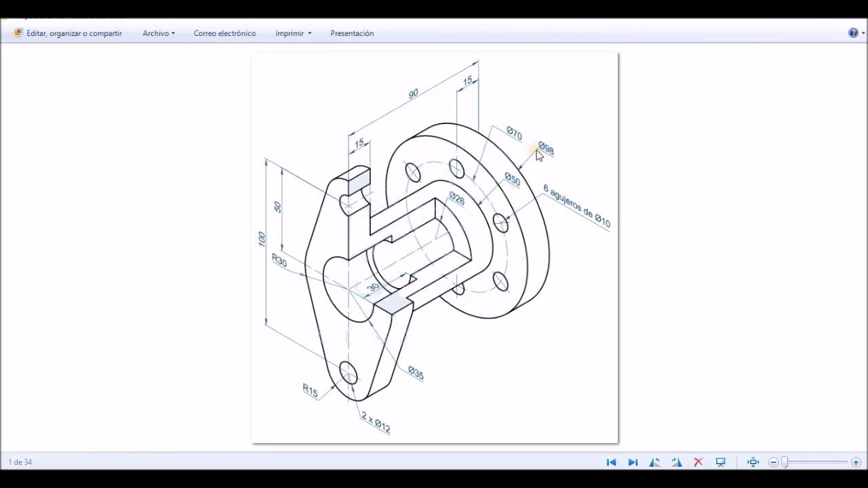Click the '1 de 34' image counter
The height and width of the screenshot is (488, 868).
(20, 462)
